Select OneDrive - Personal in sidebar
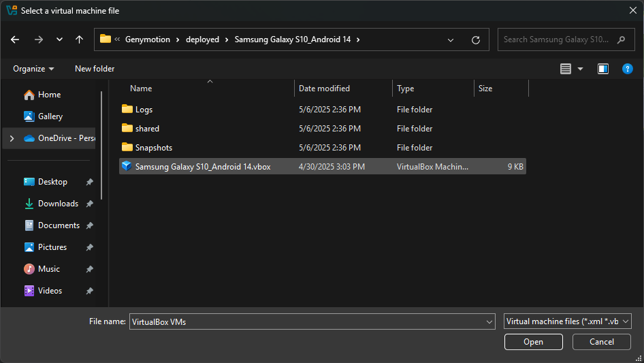Viewport: 644px width, 363px height. (67, 138)
